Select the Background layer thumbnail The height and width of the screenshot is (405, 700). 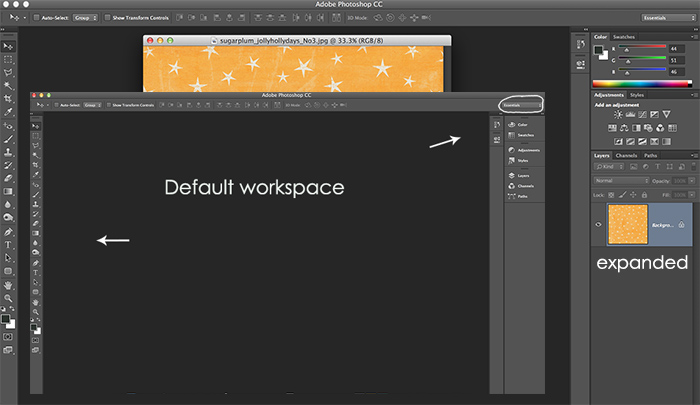click(628, 226)
